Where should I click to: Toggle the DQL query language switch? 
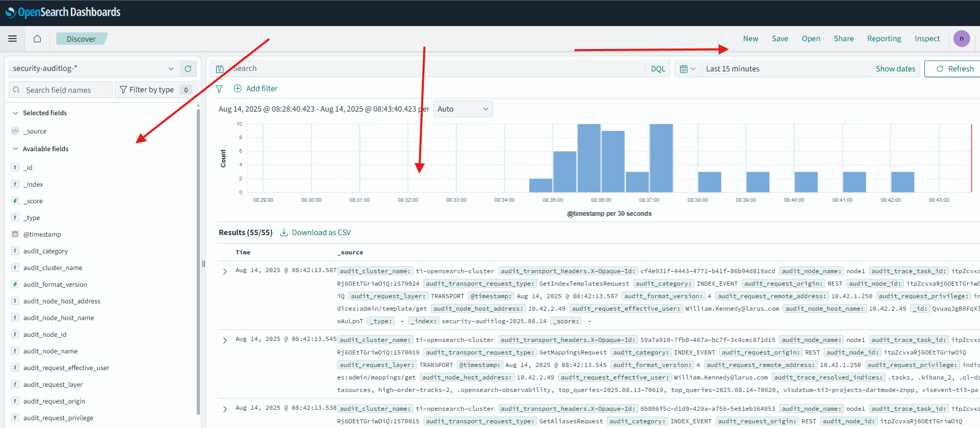[x=658, y=69]
